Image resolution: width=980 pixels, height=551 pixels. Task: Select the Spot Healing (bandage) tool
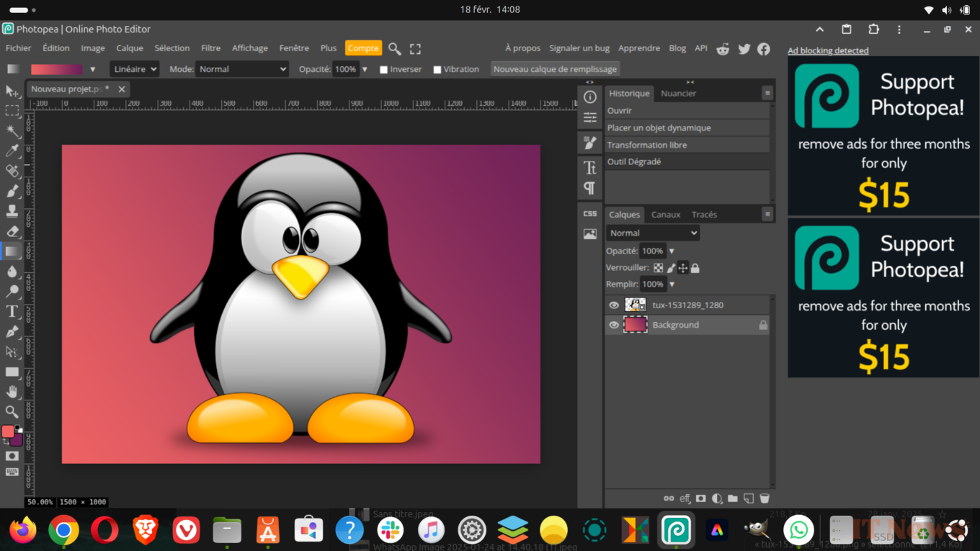(x=12, y=171)
